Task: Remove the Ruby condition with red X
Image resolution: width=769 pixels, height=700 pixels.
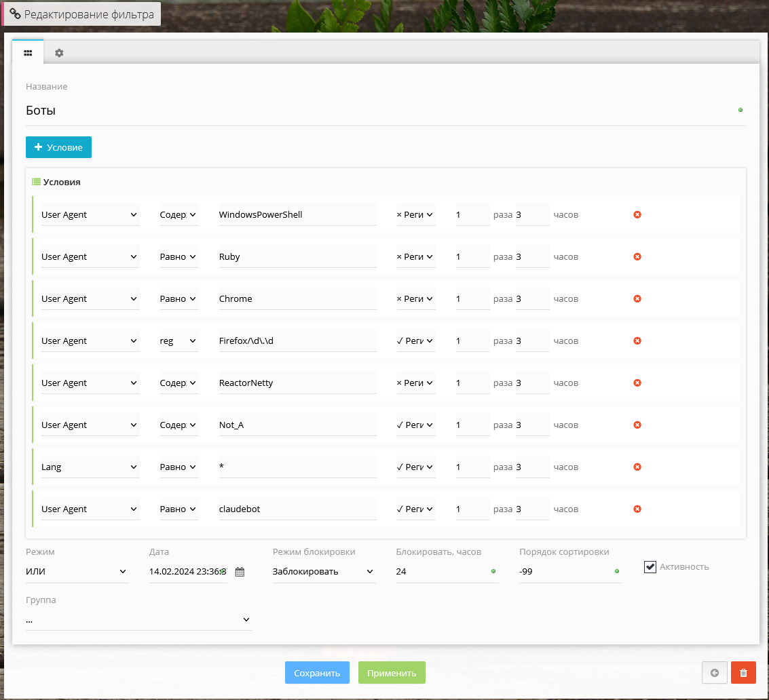Action: [637, 257]
